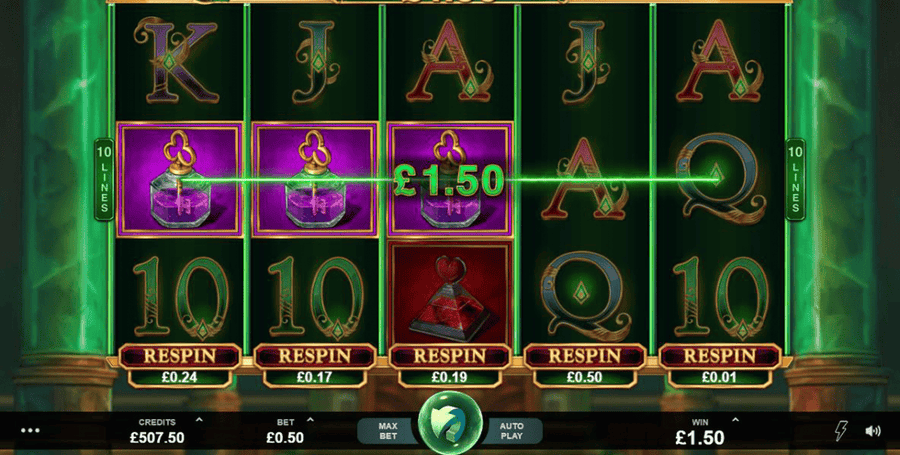Image resolution: width=900 pixels, height=455 pixels.
Task: Click the right 10 Lines indicator
Action: [x=795, y=179]
